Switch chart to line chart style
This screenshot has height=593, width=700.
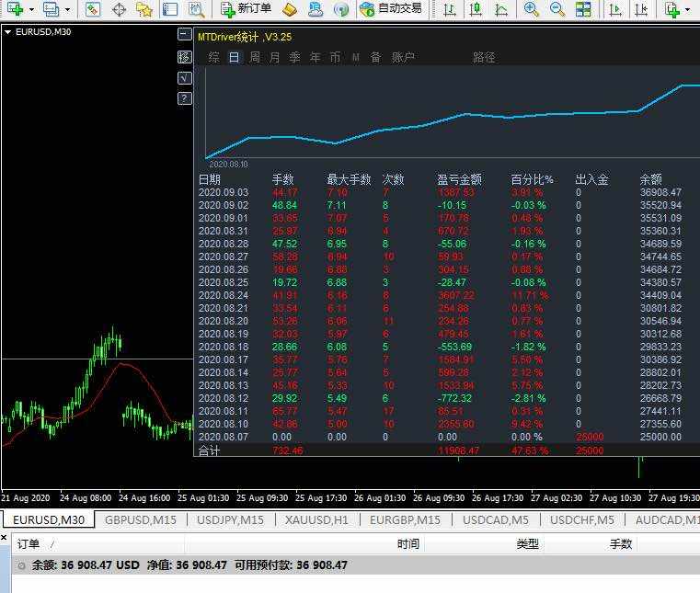[502, 9]
